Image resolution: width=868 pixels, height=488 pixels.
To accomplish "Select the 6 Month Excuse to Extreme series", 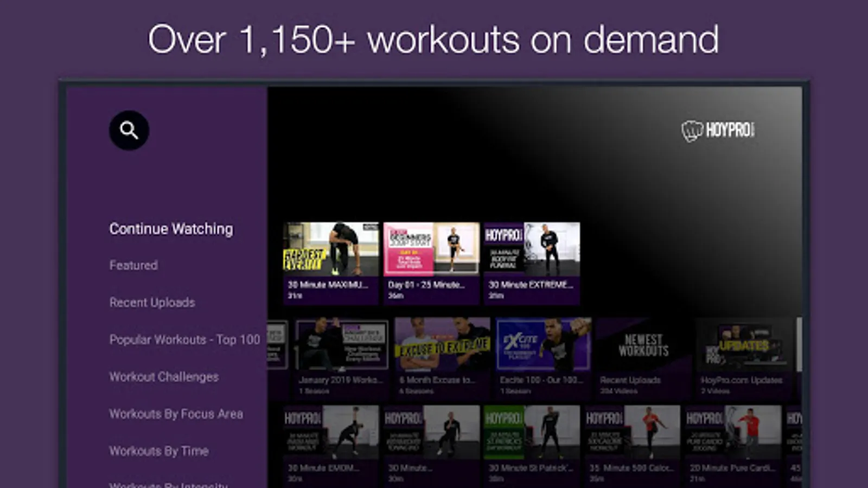I will tap(442, 358).
